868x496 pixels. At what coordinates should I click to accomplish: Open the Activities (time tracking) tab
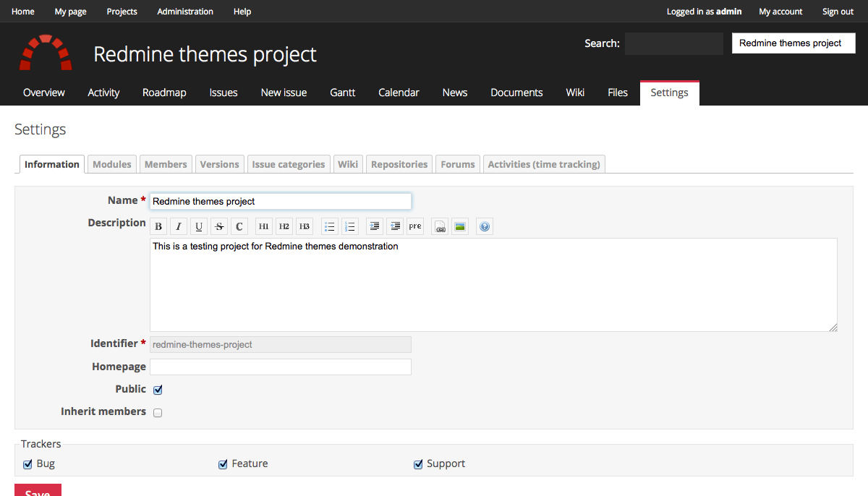point(544,164)
